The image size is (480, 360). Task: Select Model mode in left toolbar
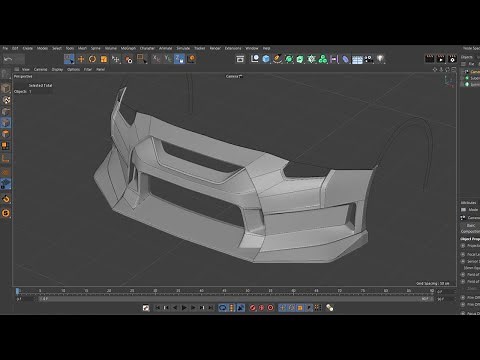pos(5,88)
